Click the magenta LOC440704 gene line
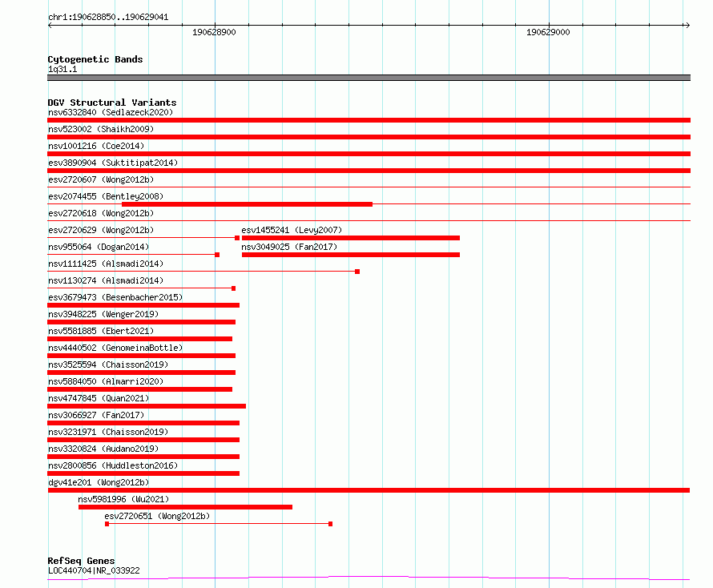Screen dimensions: 713x588 click(x=369, y=578)
